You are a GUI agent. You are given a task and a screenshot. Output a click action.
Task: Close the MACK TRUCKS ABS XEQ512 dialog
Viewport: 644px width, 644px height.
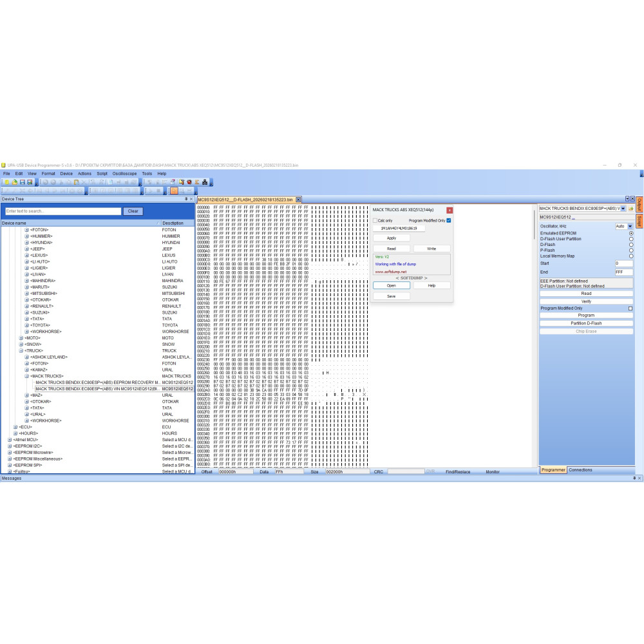(450, 211)
